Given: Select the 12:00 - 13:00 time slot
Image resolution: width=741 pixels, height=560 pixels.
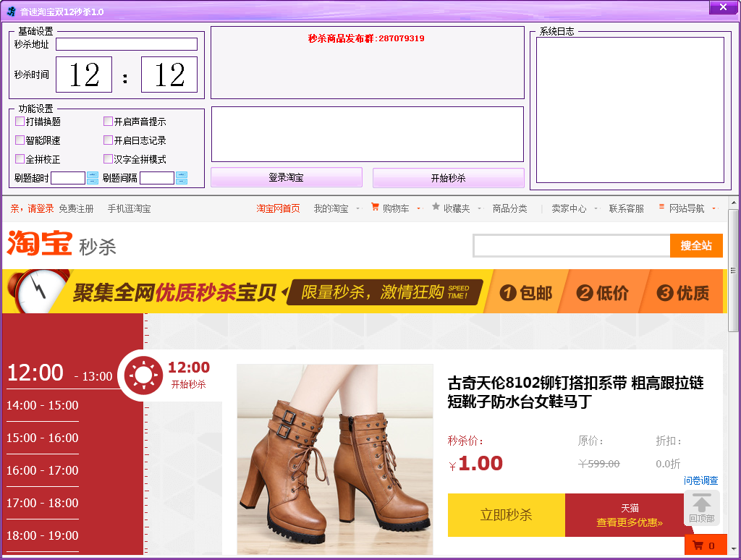Looking at the screenshot, I should [x=59, y=373].
